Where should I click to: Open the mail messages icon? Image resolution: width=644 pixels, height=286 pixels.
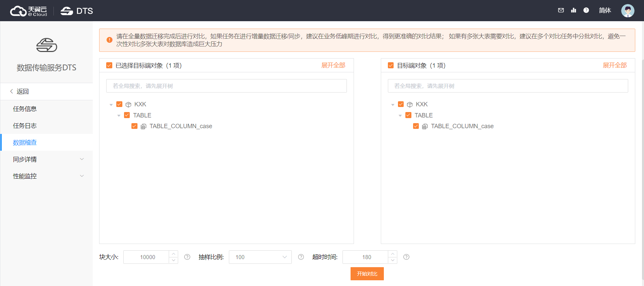(561, 10)
